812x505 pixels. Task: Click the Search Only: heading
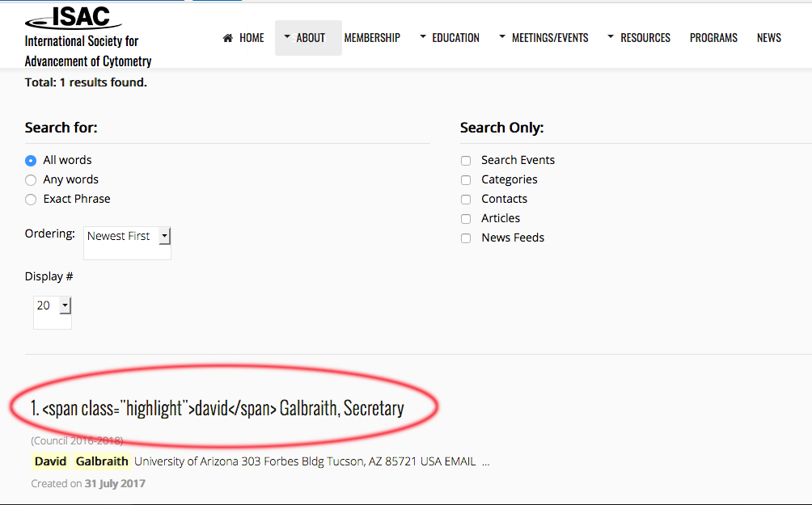coord(501,128)
